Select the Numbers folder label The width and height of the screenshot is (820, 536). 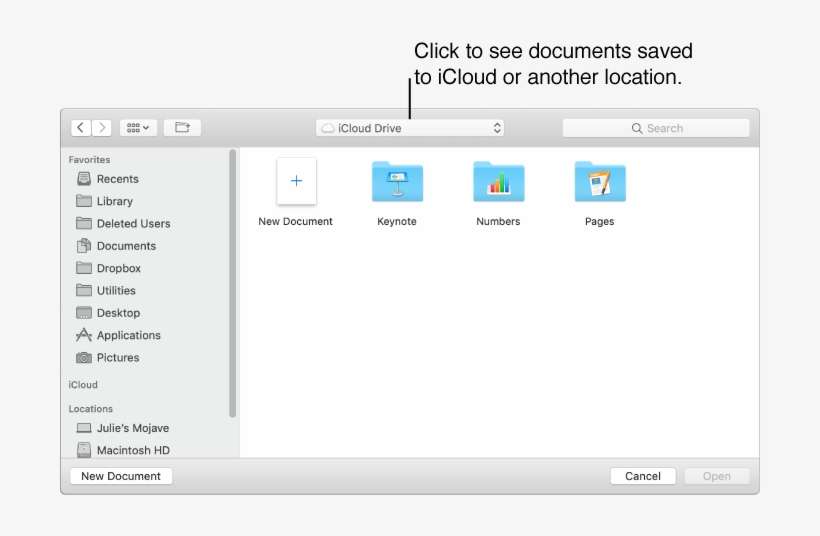click(498, 221)
